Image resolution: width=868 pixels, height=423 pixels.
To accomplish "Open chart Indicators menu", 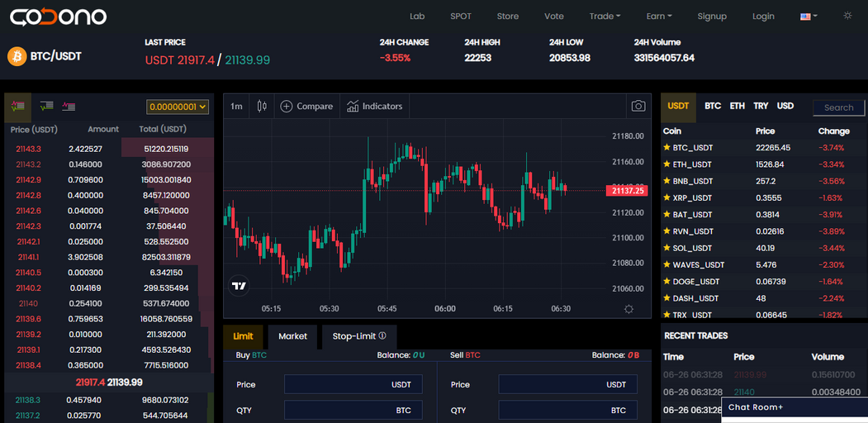I will tap(375, 107).
